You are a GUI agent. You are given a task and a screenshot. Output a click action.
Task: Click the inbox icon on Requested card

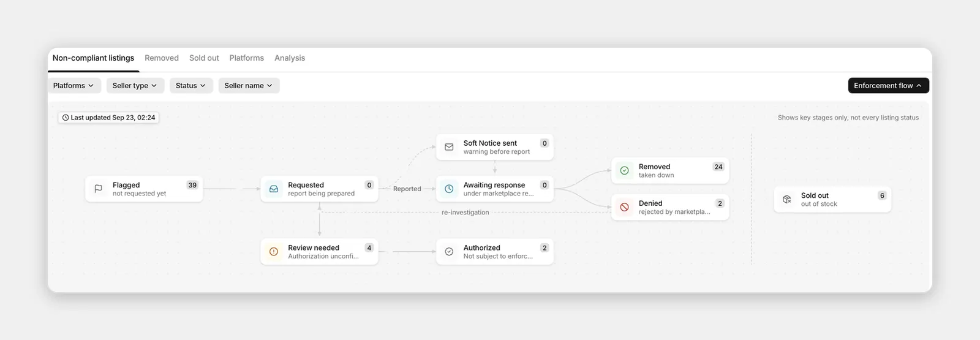[274, 189]
